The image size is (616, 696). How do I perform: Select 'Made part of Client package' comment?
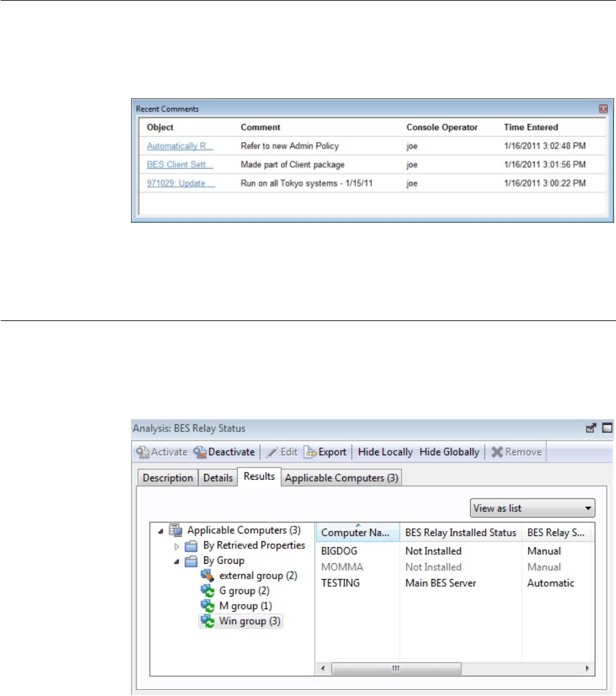[293, 164]
